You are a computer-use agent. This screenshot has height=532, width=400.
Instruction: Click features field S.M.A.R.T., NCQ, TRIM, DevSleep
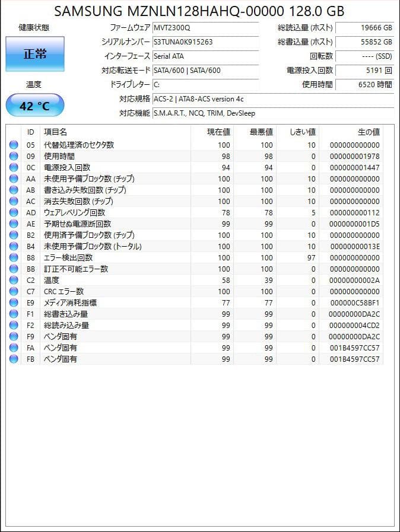(274, 113)
